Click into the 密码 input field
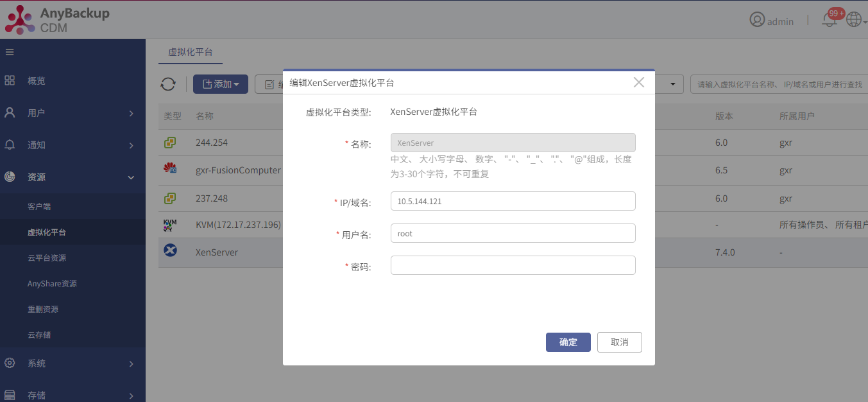868x402 pixels. pyautogui.click(x=513, y=265)
